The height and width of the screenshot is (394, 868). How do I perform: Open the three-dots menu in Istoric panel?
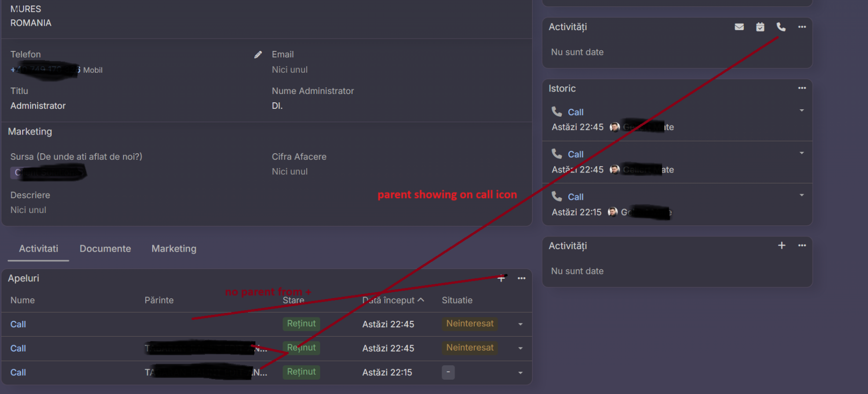click(x=802, y=88)
